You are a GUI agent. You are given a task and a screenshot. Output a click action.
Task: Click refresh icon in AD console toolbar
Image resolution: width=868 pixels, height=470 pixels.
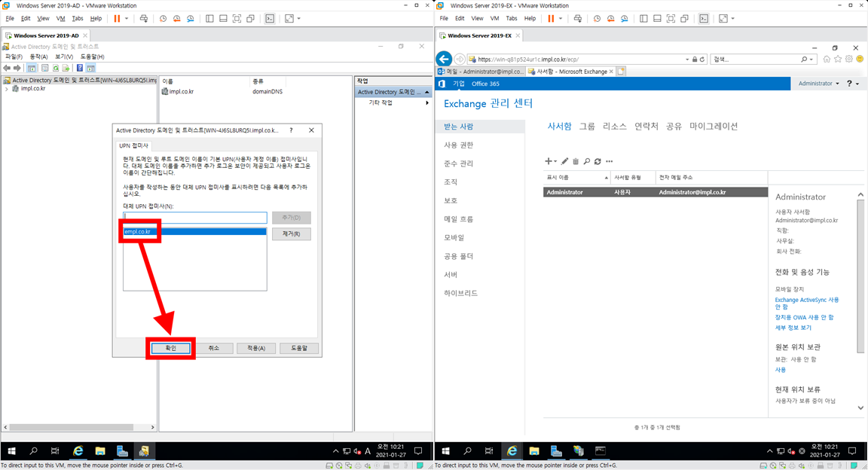pyautogui.click(x=56, y=68)
